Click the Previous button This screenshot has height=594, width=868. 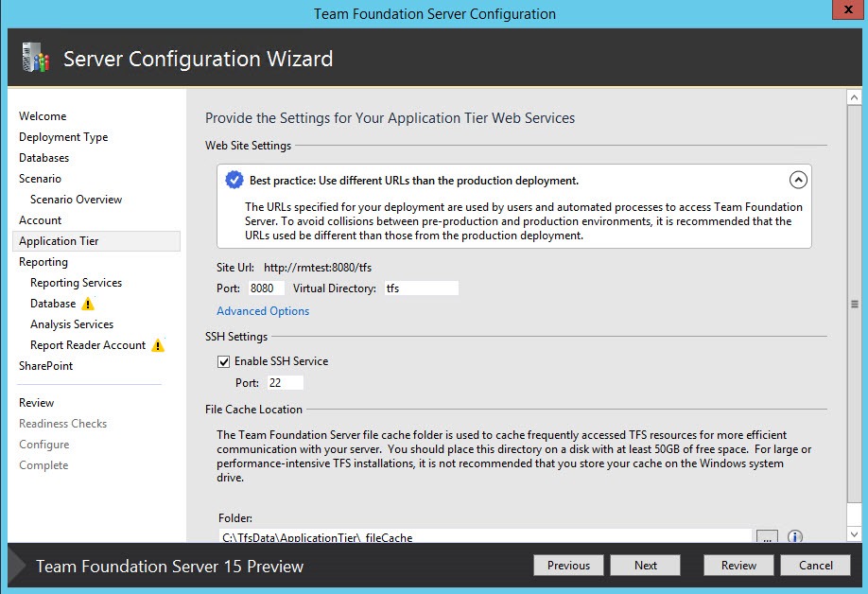[568, 566]
